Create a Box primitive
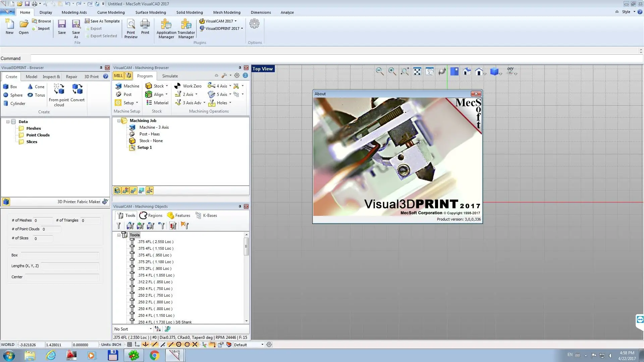Viewport: 644px width, 362px height. 10,86
